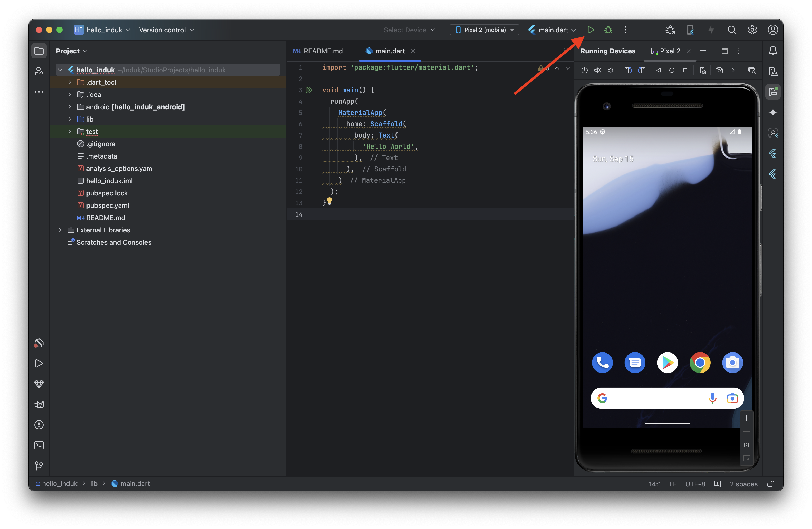Click the emulator volume up icon
812x529 pixels.
coord(597,70)
